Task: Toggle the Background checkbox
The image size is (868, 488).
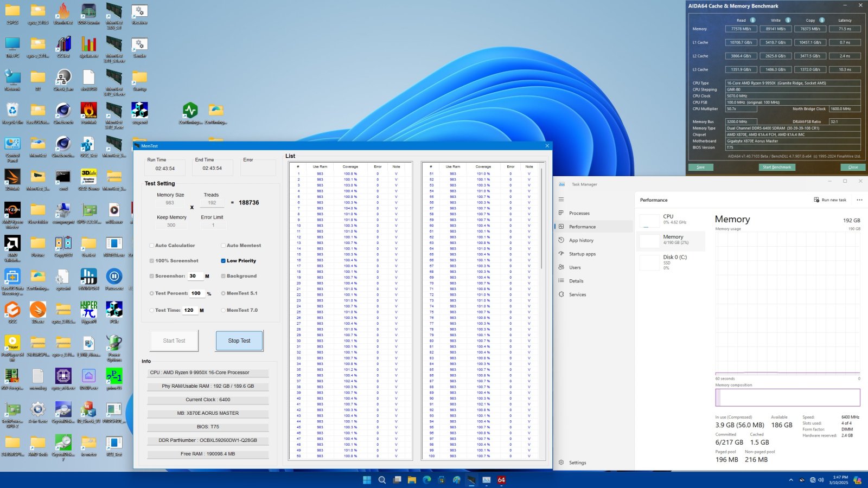Action: point(223,276)
